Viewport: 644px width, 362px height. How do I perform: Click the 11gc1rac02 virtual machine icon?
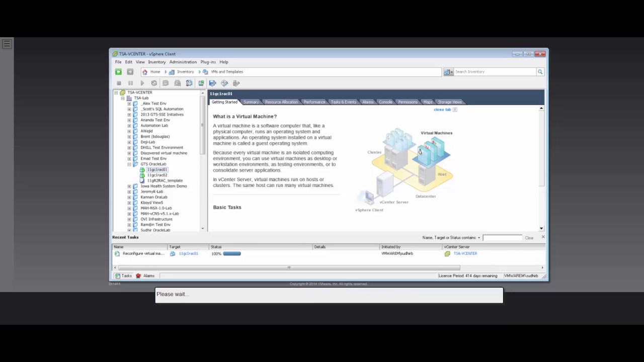[142, 175]
